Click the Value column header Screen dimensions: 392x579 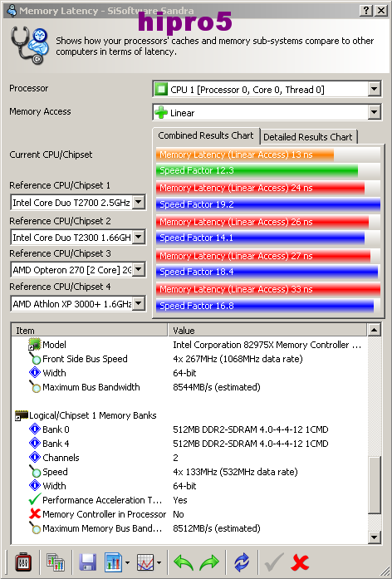tap(267, 330)
